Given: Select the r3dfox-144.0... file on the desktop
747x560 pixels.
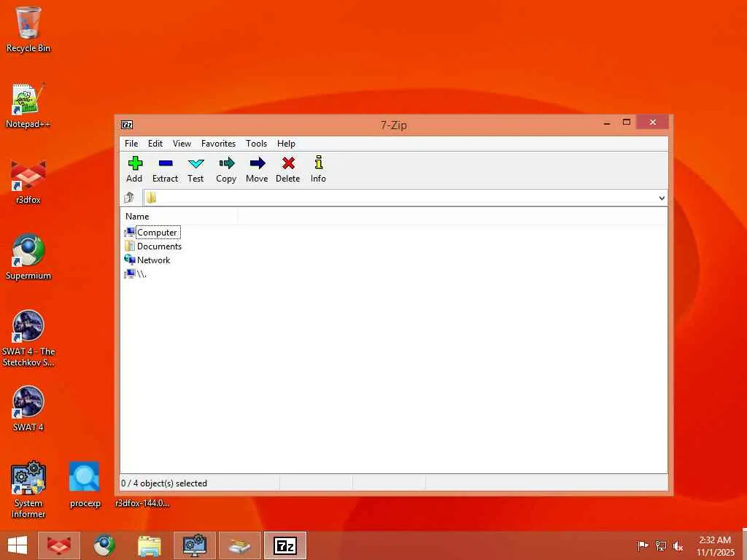Looking at the screenshot, I should click(142, 503).
